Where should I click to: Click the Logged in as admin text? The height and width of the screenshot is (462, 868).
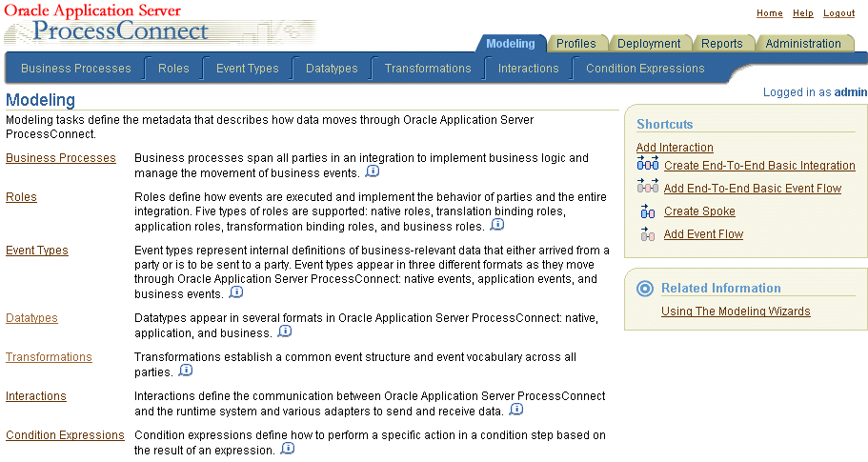[815, 92]
